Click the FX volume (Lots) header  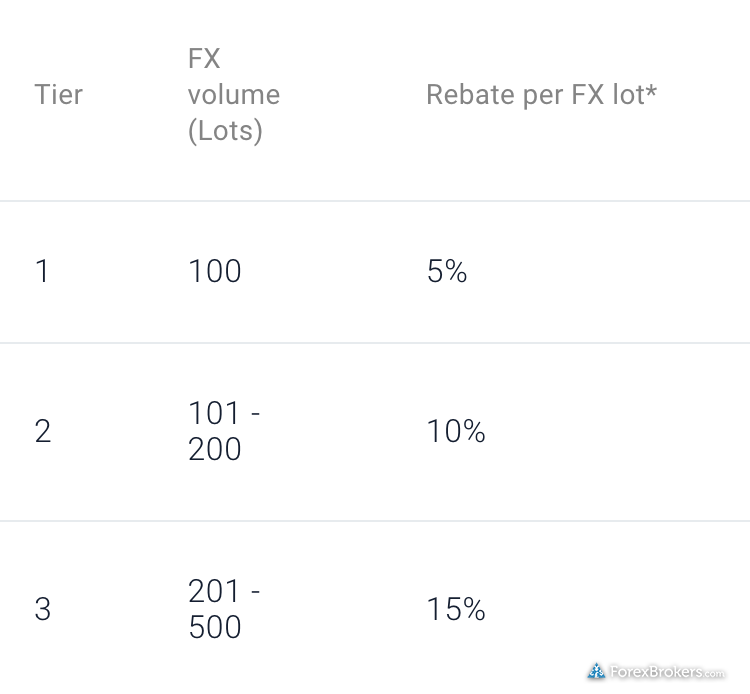pos(234,95)
